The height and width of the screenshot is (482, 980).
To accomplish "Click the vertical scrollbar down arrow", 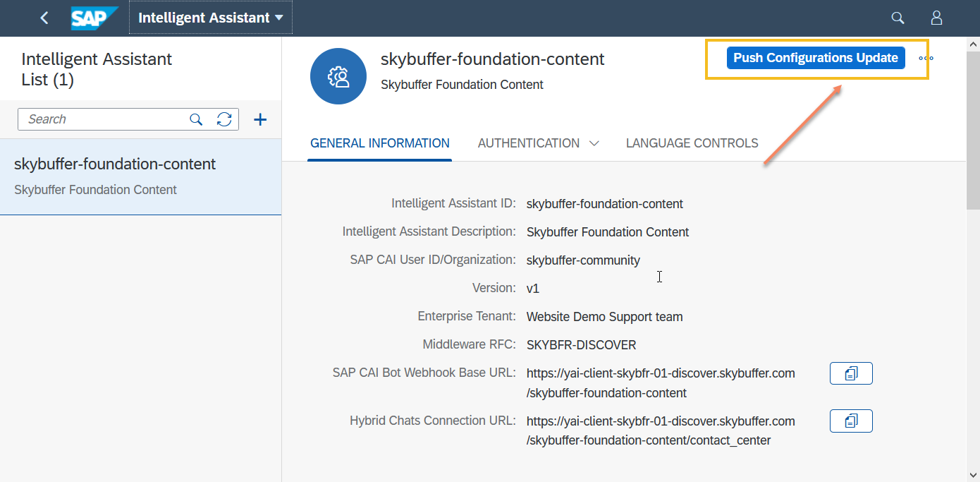I will click(x=972, y=475).
